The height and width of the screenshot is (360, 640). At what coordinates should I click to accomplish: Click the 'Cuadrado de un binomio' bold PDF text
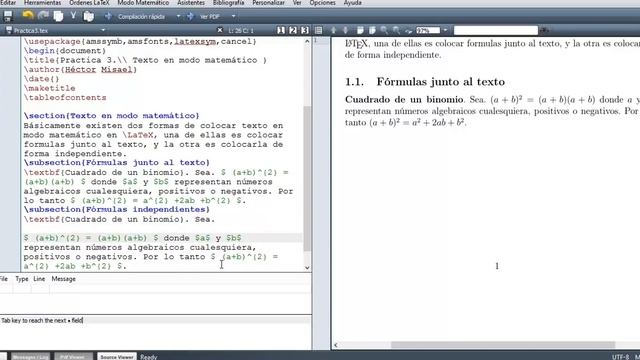[404, 100]
